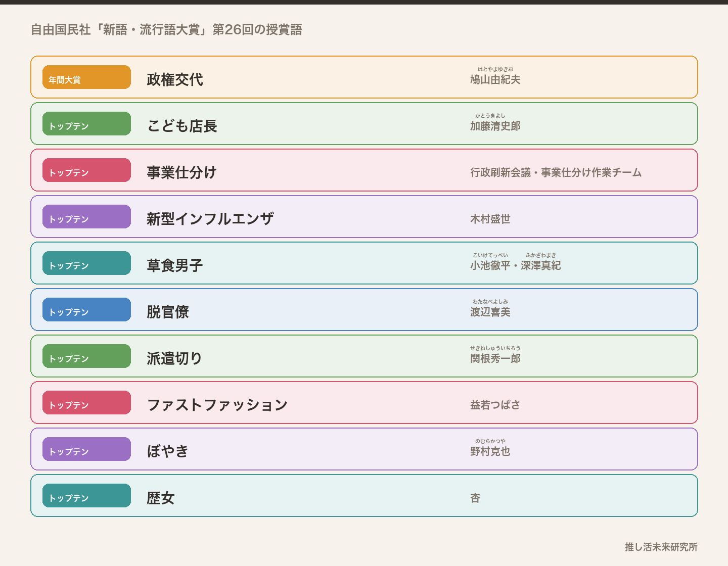Image resolution: width=728 pixels, height=566 pixels.
Task: Click the トップテン badge beside 草食男子
Action: click(x=86, y=263)
